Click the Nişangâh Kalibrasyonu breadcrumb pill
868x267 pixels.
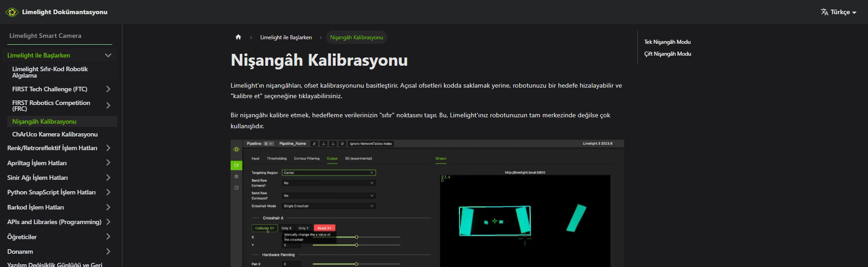coord(357,37)
